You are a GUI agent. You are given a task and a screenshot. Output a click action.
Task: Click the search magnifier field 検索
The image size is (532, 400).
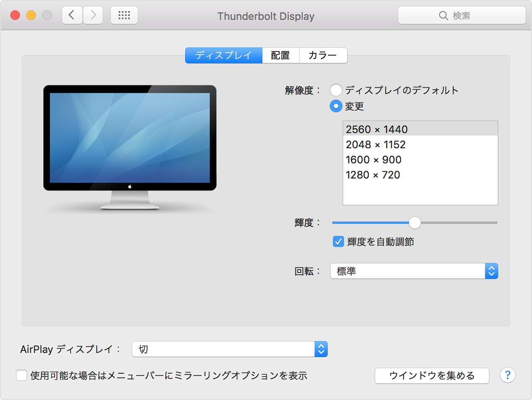(x=462, y=15)
